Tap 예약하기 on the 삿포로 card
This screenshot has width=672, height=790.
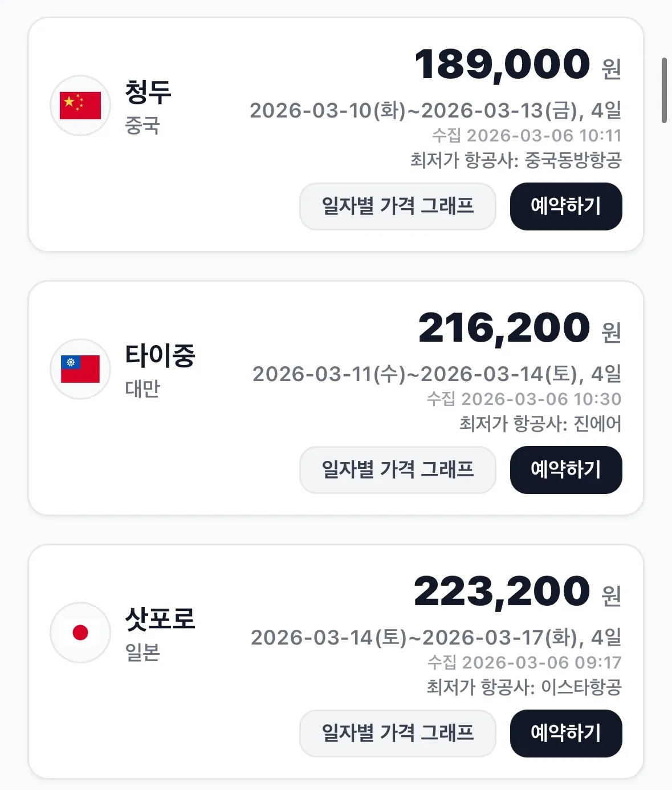coord(565,734)
